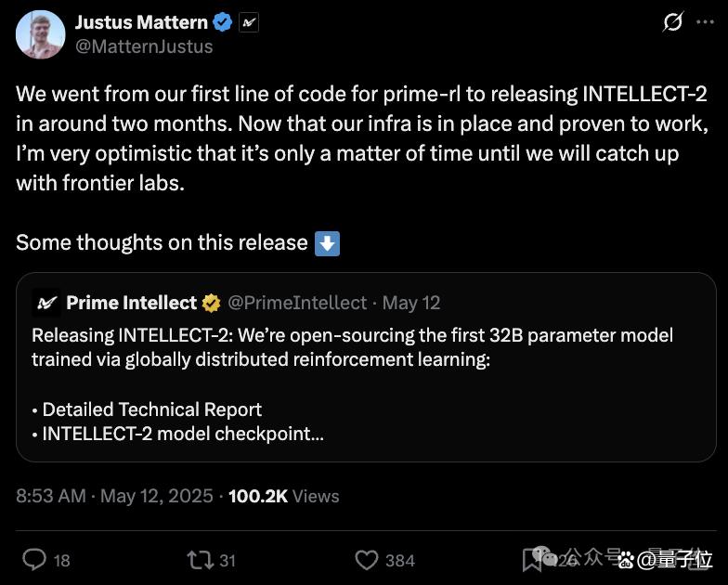The width and height of the screenshot is (728, 585).
Task: Open the quoted Prime Intellect avatar
Action: (x=46, y=303)
